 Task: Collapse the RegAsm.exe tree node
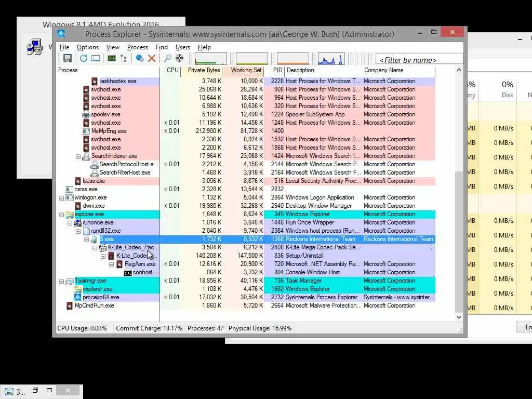pos(111,264)
